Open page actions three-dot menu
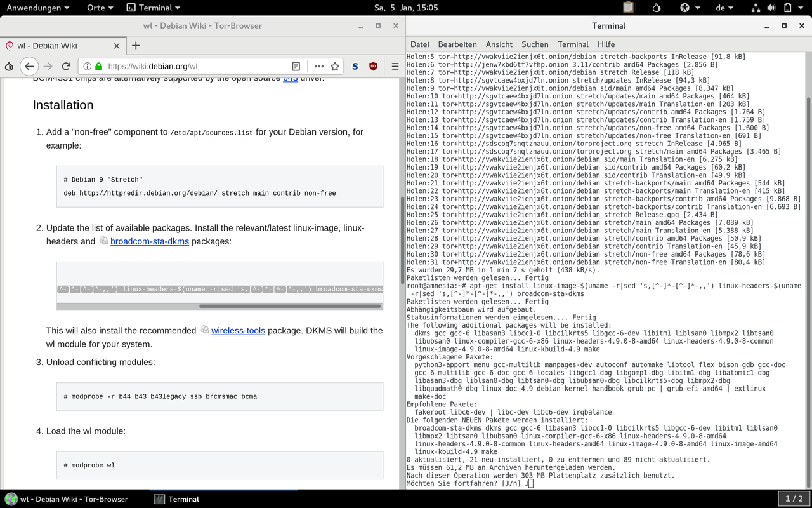 (319, 66)
